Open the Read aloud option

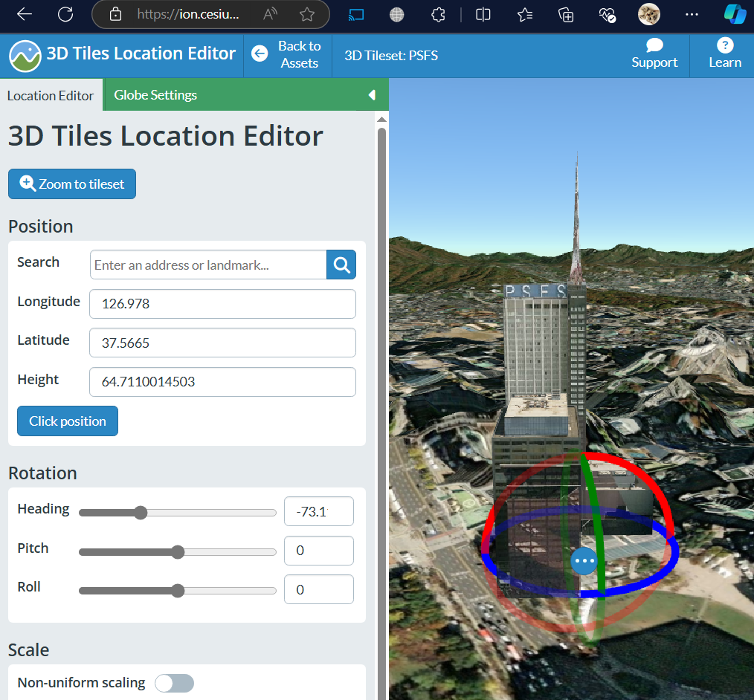click(x=270, y=14)
